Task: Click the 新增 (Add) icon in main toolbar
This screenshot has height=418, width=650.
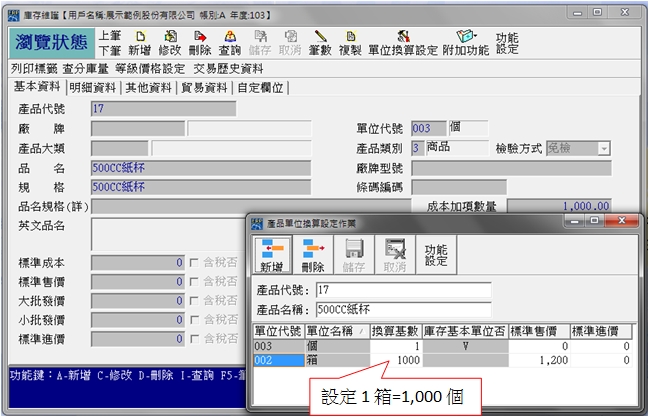Action: (139, 42)
